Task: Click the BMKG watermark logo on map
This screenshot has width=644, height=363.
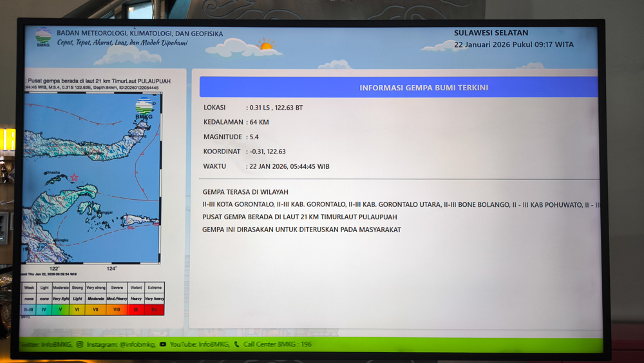Action: [x=144, y=108]
